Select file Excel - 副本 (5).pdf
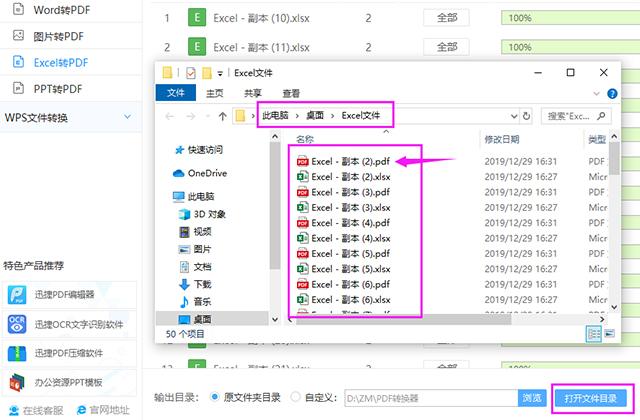This screenshot has width=640, height=420. (x=343, y=254)
